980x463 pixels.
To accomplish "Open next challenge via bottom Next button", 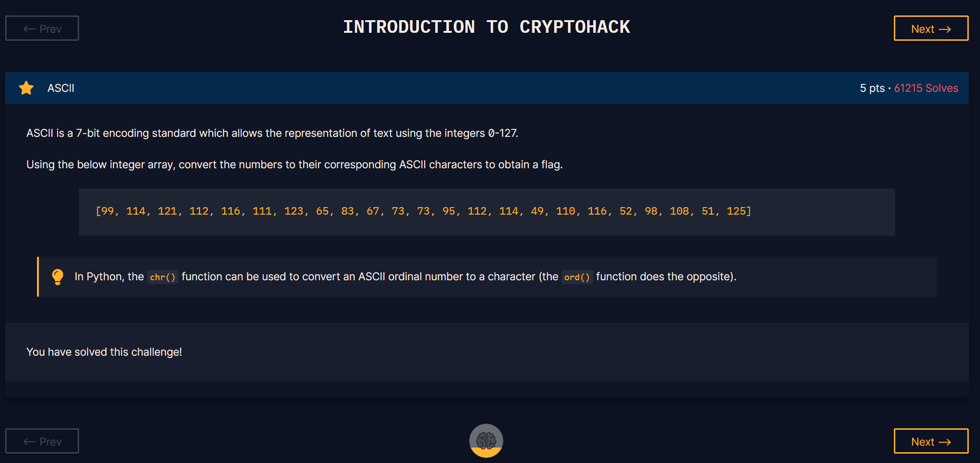I will [x=931, y=441].
